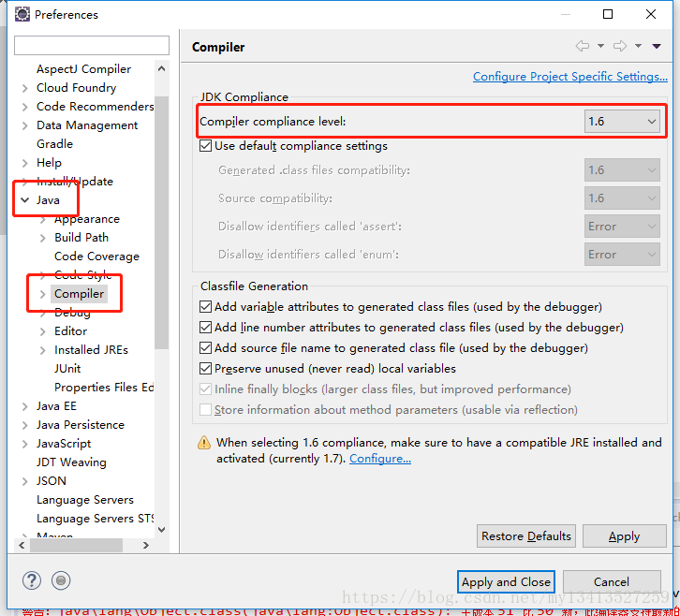Toggle Add source file name checkbox
This screenshot has height=616, width=680.
click(x=205, y=348)
